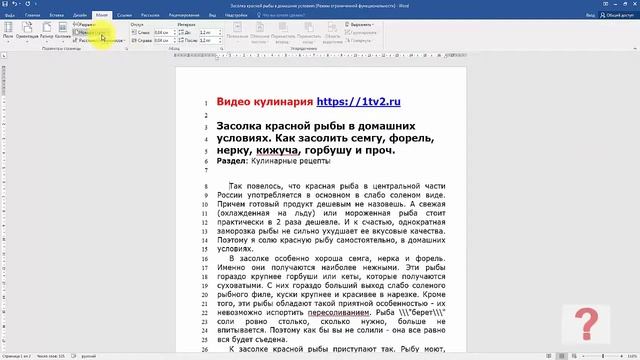
Task: Adjust the spacing after (После) spinner
Action: point(220,40)
